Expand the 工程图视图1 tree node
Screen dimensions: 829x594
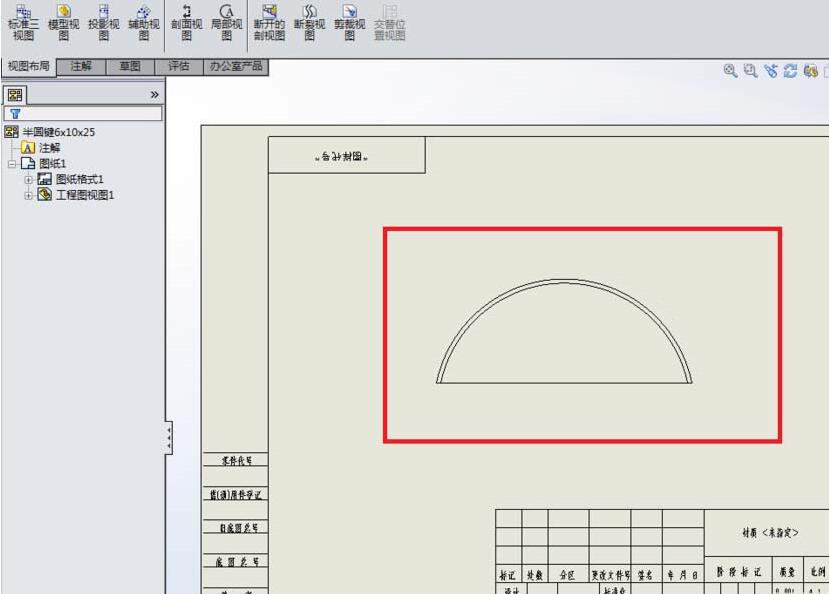pos(28,195)
